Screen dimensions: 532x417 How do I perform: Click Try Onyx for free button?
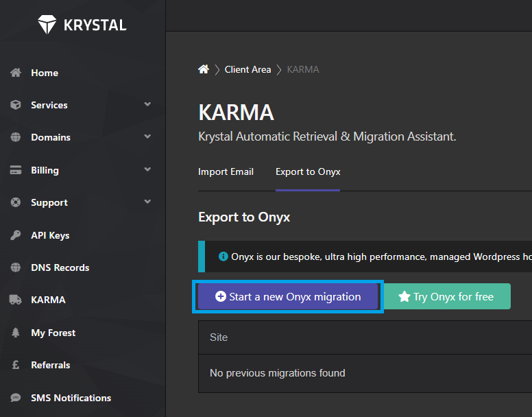447,296
